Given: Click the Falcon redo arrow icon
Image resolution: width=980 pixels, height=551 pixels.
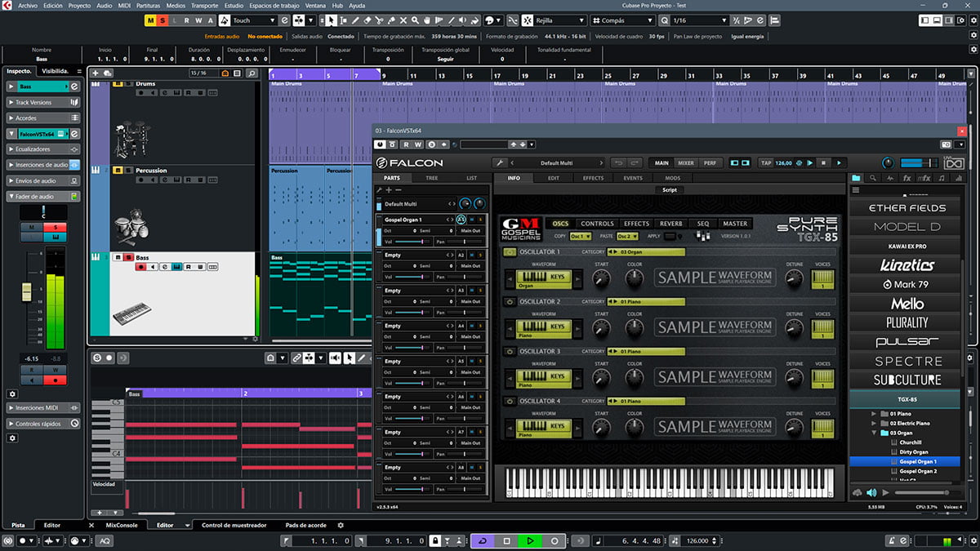Looking at the screenshot, I should [x=635, y=162].
